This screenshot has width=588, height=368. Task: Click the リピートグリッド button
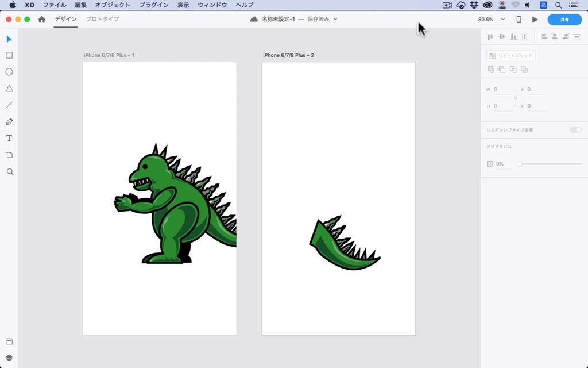tap(510, 56)
